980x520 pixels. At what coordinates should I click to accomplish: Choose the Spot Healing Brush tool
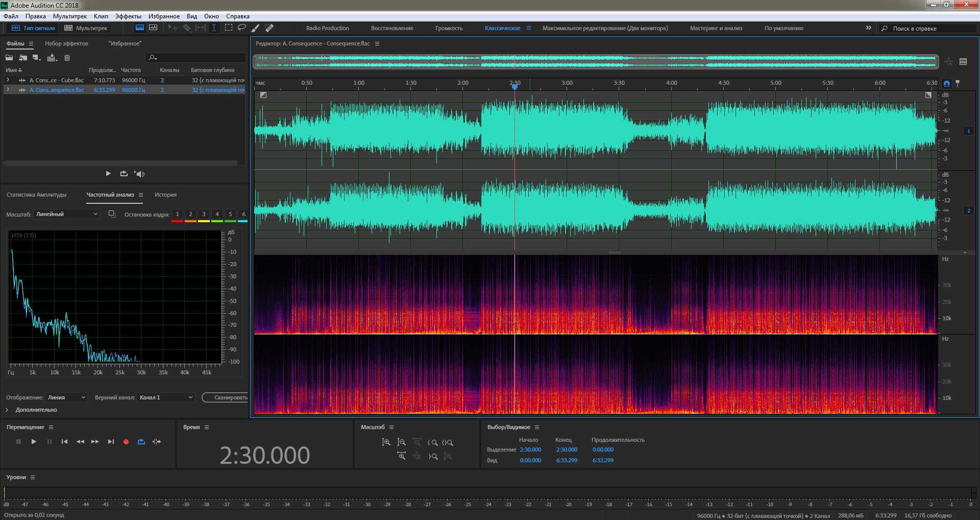[269, 28]
